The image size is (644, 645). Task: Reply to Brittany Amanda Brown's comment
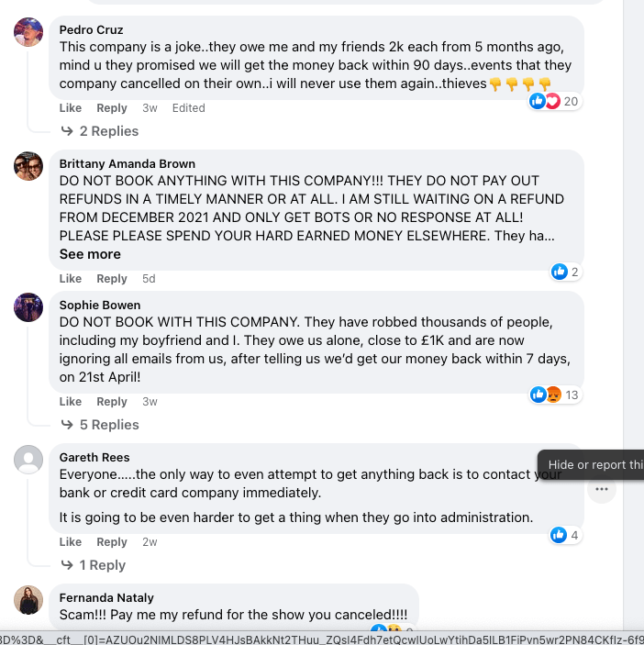112,279
